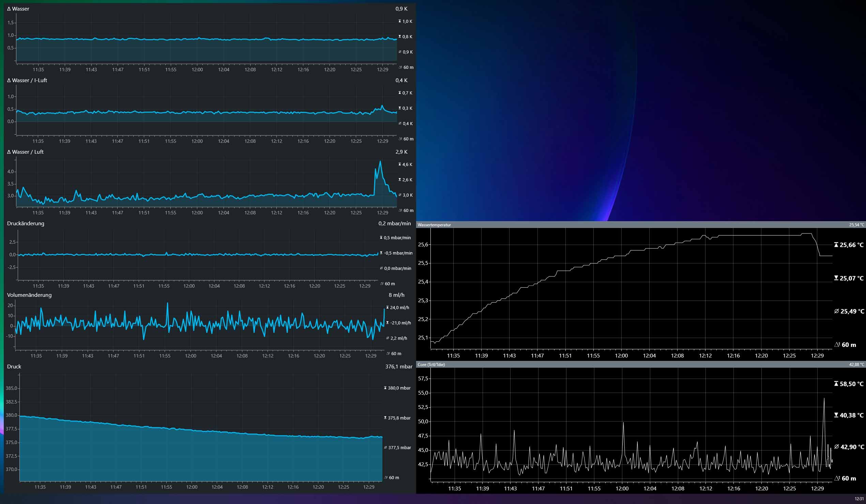Click the maximum icon beside 4,6 K
This screenshot has height=504, width=866.
(400, 164)
